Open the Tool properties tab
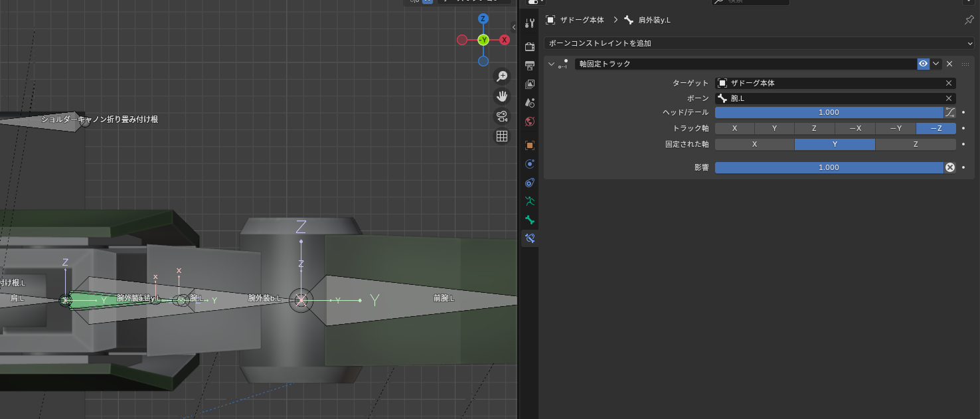The height and width of the screenshot is (419, 980). click(x=530, y=24)
